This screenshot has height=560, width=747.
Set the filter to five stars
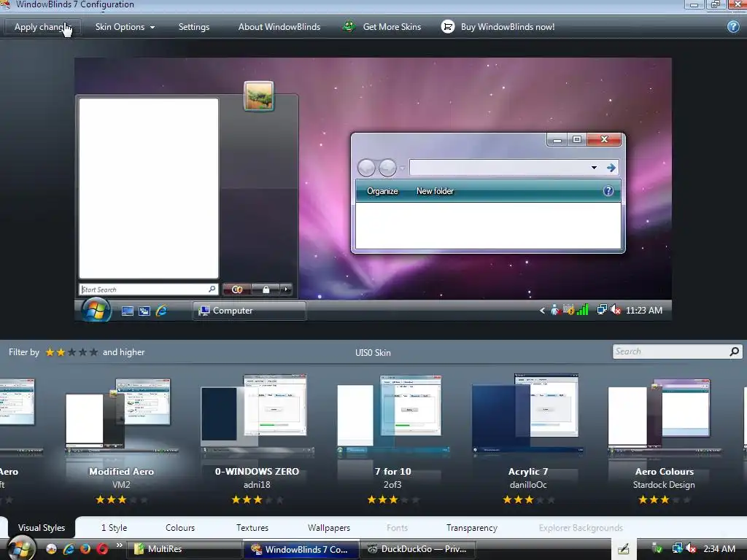point(94,352)
